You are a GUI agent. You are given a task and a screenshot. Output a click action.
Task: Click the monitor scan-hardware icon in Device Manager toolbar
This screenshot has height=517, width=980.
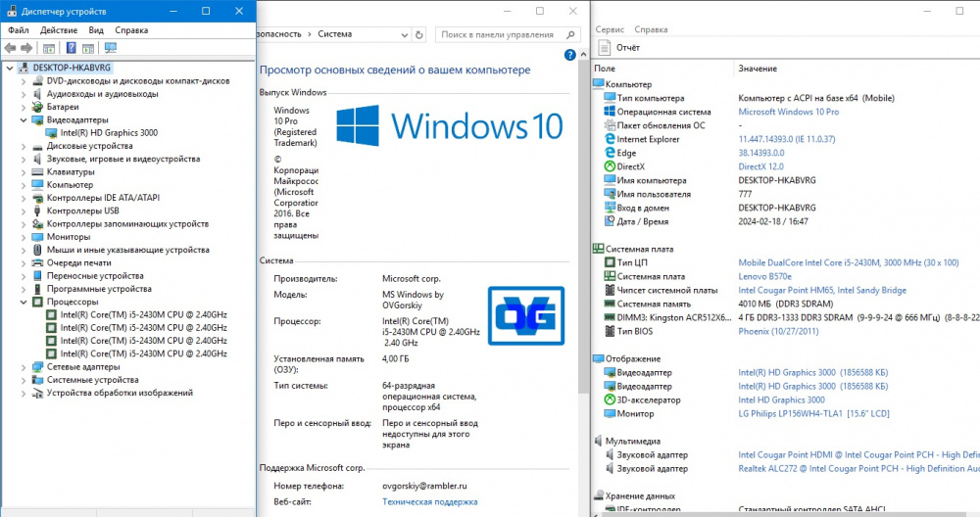pyautogui.click(x=111, y=48)
